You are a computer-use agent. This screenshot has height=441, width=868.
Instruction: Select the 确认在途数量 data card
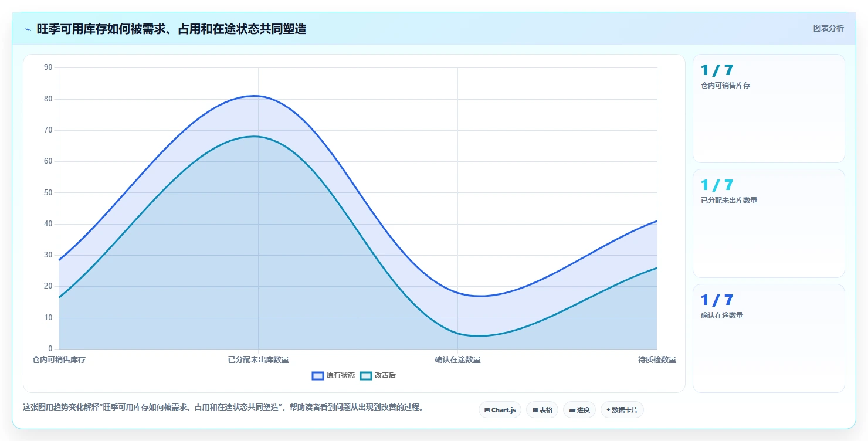(x=769, y=338)
